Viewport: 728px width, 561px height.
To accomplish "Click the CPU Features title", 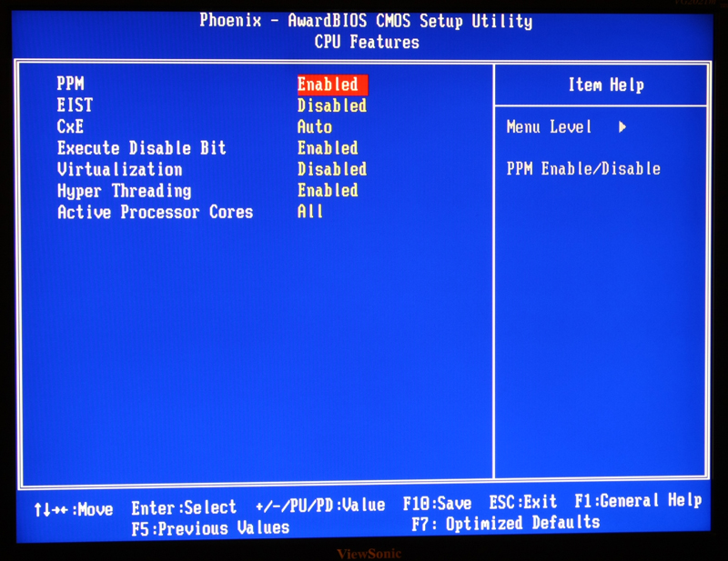I will (367, 42).
